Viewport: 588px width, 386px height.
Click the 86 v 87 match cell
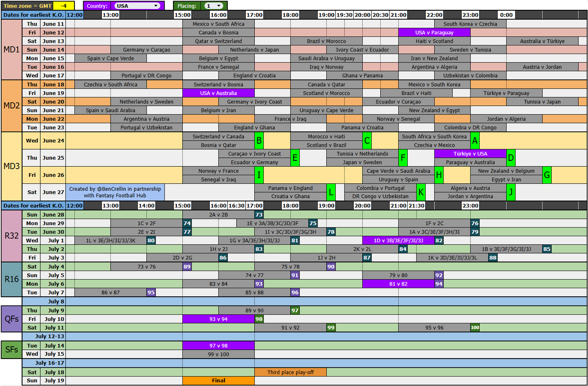coord(110,292)
